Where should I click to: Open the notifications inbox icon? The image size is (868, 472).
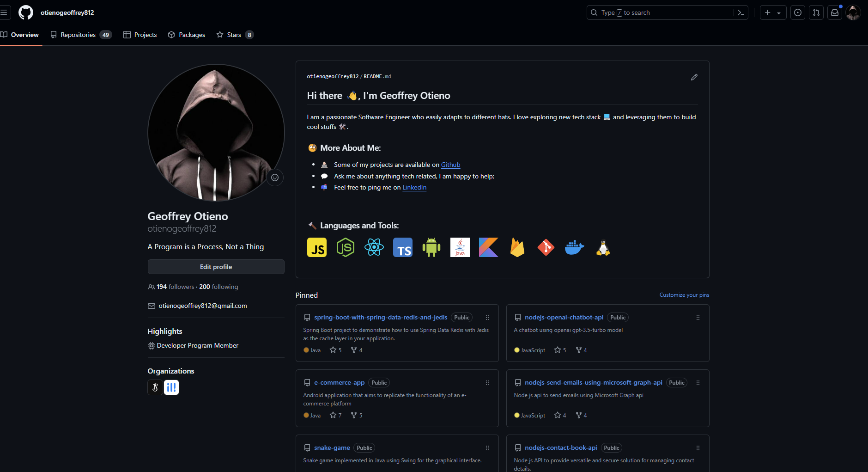835,12
